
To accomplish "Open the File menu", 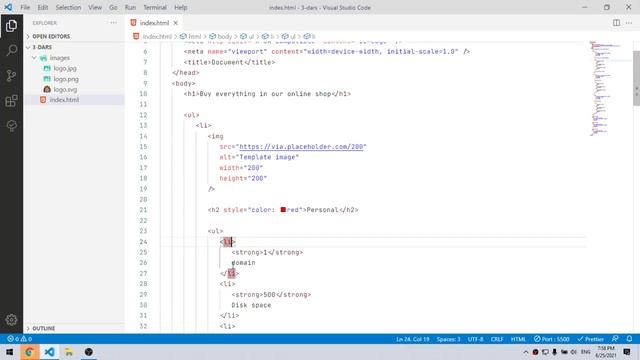I will coord(25,7).
